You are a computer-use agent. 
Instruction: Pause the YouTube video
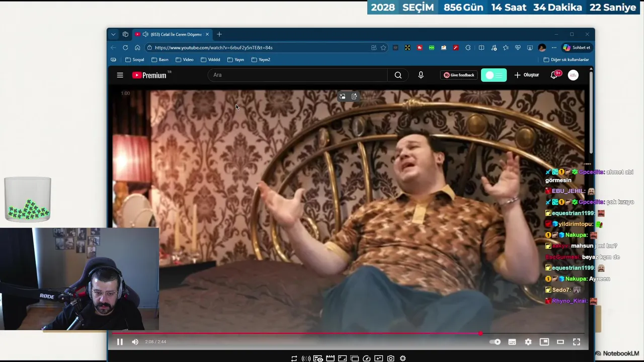coord(120,342)
